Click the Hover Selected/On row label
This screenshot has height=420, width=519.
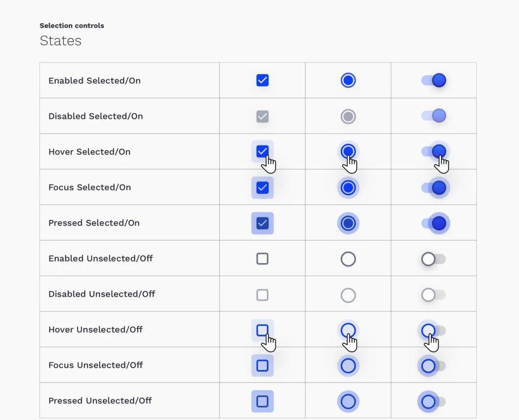point(89,152)
